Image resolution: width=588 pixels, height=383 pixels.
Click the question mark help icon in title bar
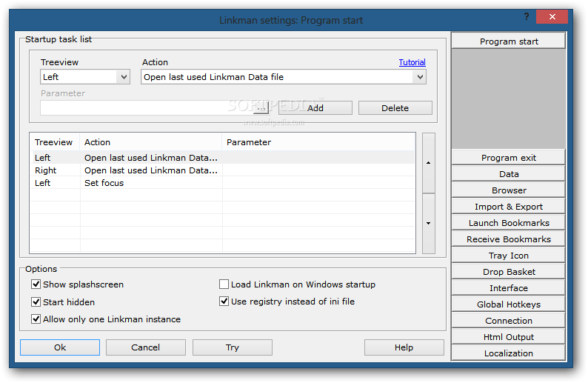tap(527, 16)
